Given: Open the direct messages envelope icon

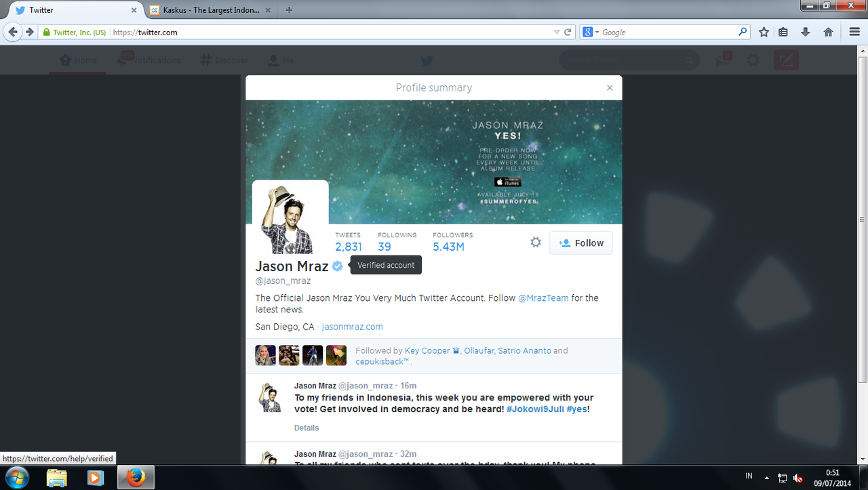Looking at the screenshot, I should [722, 60].
